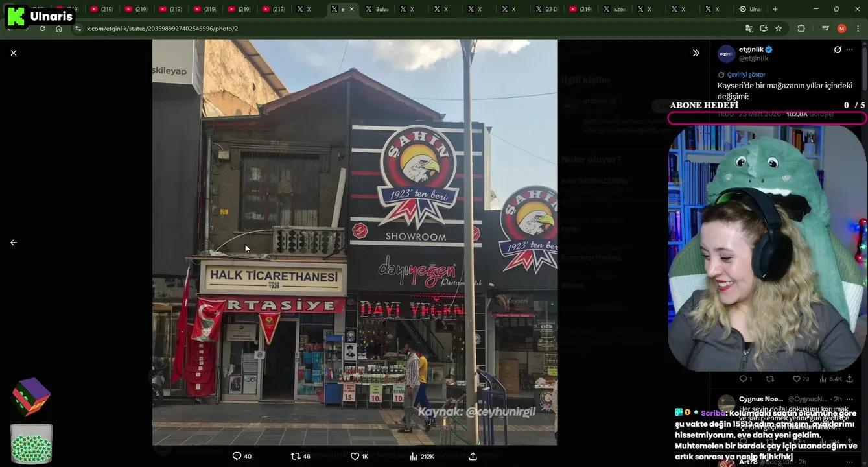Screen dimensions: 868x467
Task: Repost icon in the side panel row
Action: (x=770, y=379)
